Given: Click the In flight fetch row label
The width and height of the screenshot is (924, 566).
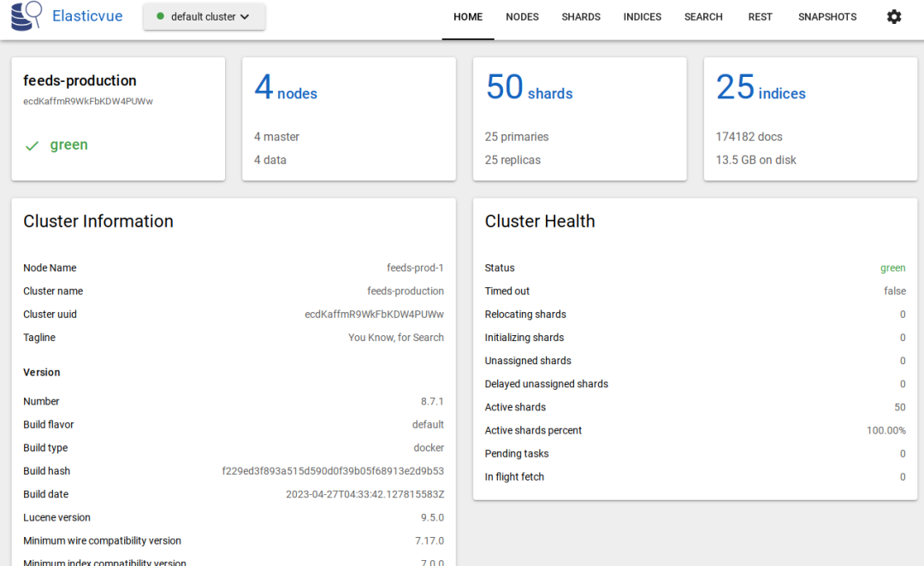Looking at the screenshot, I should 514,477.
